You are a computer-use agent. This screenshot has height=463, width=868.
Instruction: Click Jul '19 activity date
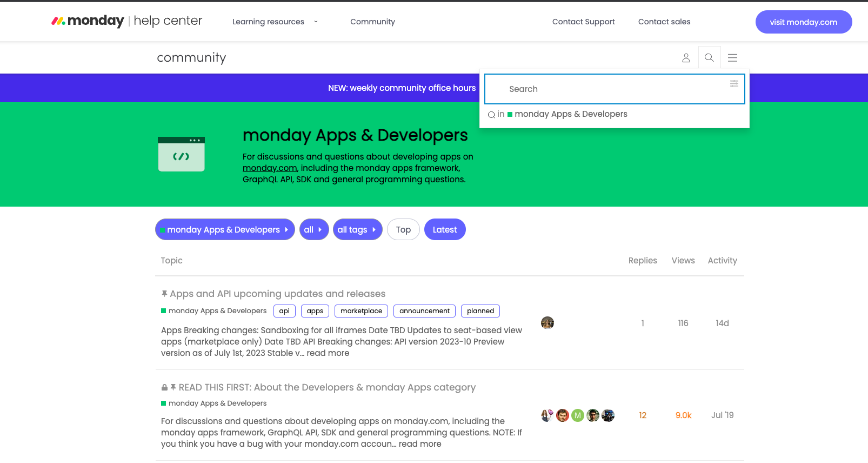tap(723, 415)
